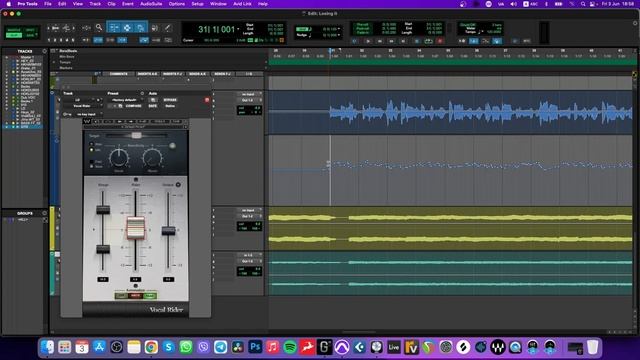Select the Scrubber speaker tool
The width and height of the screenshot is (640, 360).
[155, 28]
